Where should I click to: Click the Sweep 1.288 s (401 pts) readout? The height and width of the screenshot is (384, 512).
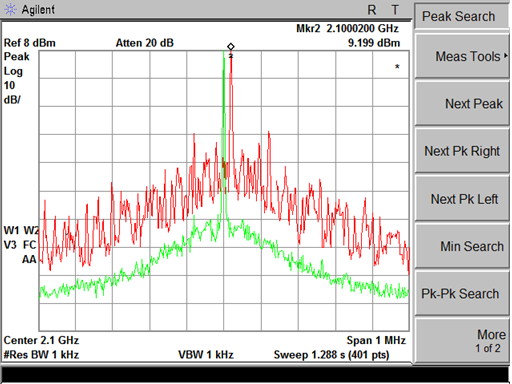tap(331, 355)
